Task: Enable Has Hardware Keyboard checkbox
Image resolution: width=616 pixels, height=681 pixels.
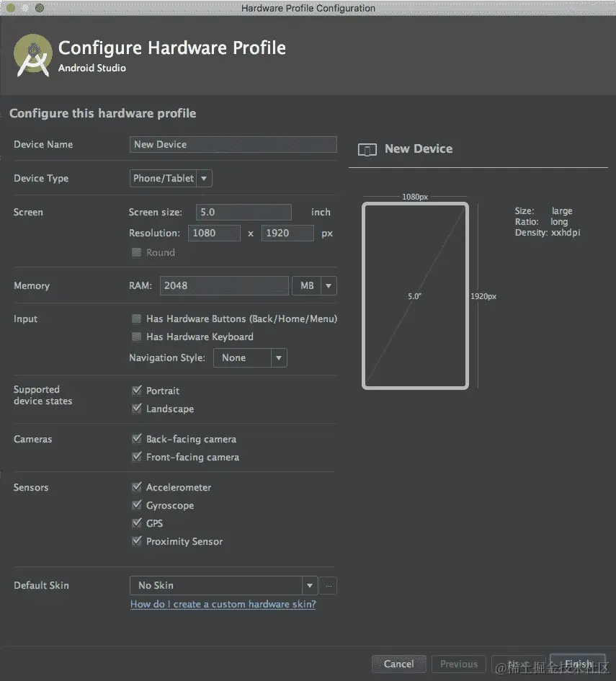Action: tap(136, 337)
